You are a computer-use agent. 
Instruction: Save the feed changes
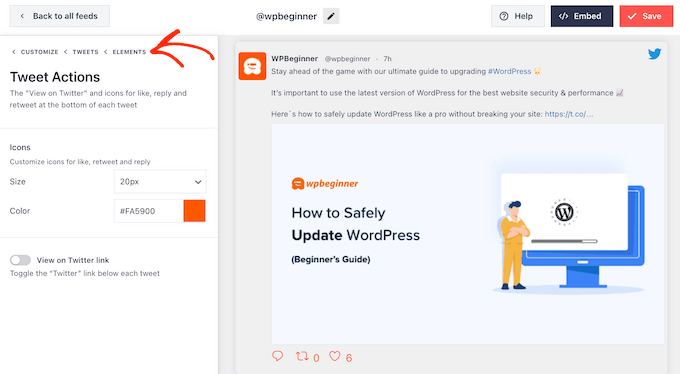tap(646, 16)
